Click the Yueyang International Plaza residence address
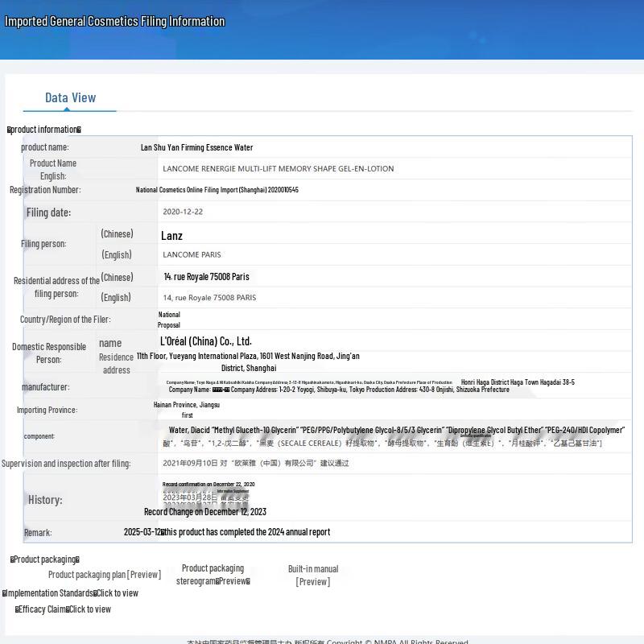This screenshot has height=644, width=644. [248, 356]
